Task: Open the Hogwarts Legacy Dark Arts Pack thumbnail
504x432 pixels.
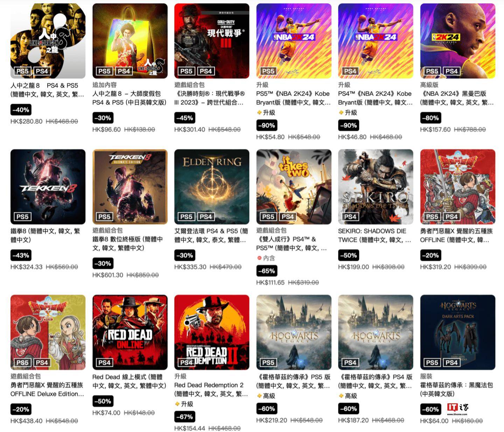Action: (x=457, y=332)
